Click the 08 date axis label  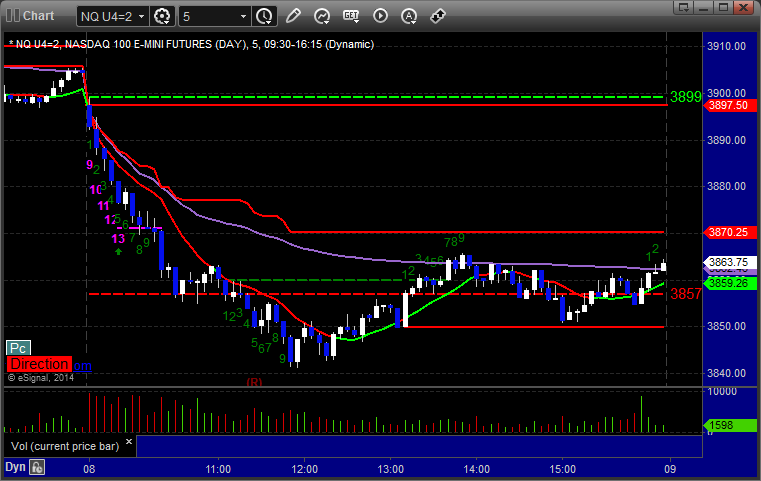89,469
